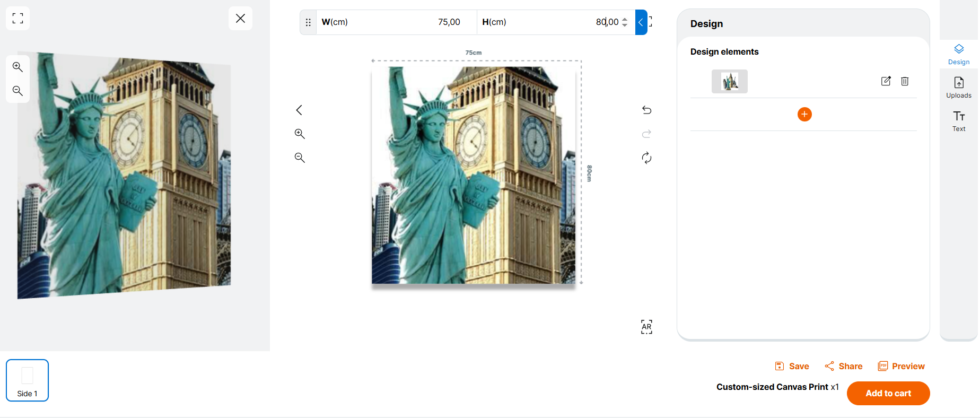Click the Custom-sized Canvas Print label

pyautogui.click(x=772, y=387)
